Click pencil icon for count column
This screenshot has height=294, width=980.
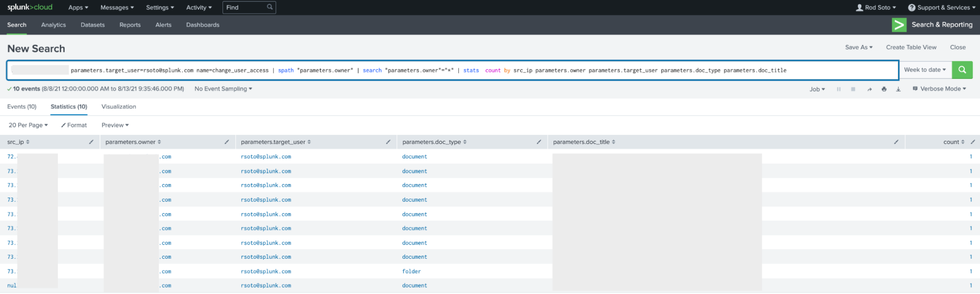[x=973, y=142]
